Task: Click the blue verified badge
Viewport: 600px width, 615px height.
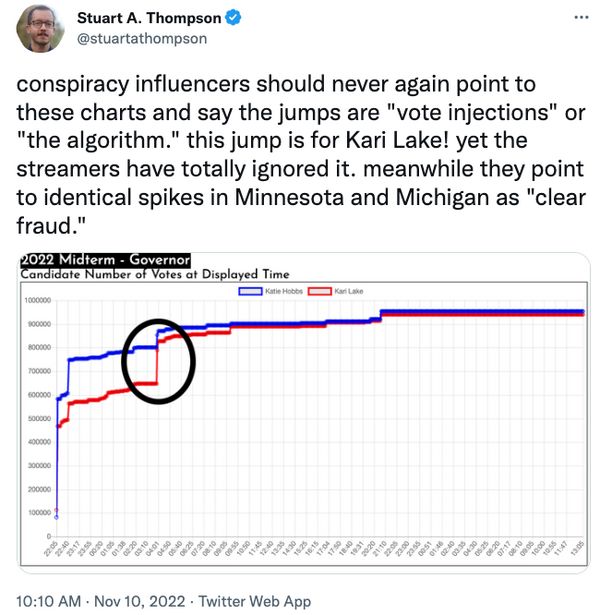Action: (233, 18)
